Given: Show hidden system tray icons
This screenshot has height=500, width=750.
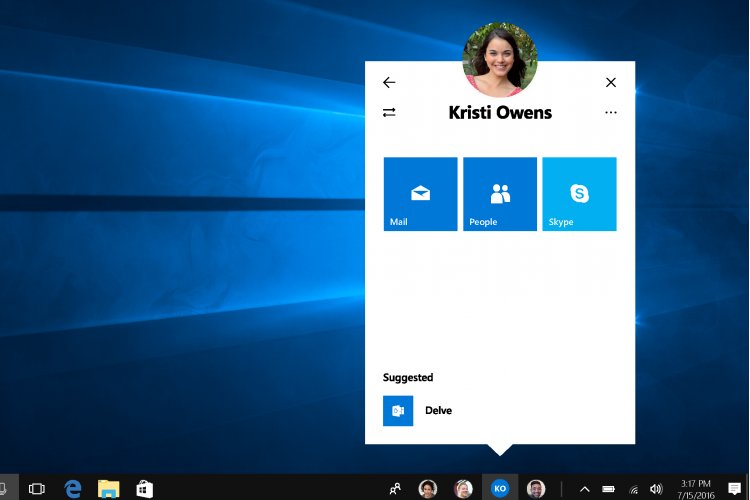Looking at the screenshot, I should pyautogui.click(x=585, y=489).
